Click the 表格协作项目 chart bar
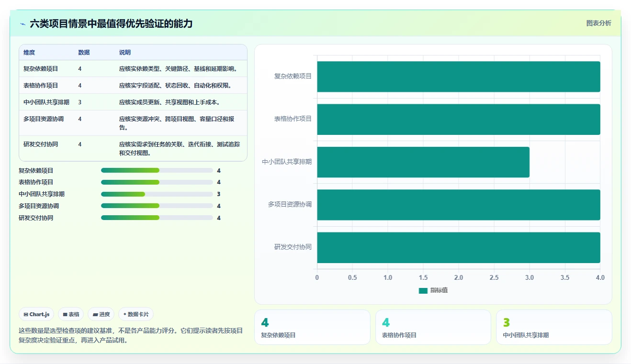Image resolution: width=631 pixels, height=364 pixels. click(x=459, y=119)
